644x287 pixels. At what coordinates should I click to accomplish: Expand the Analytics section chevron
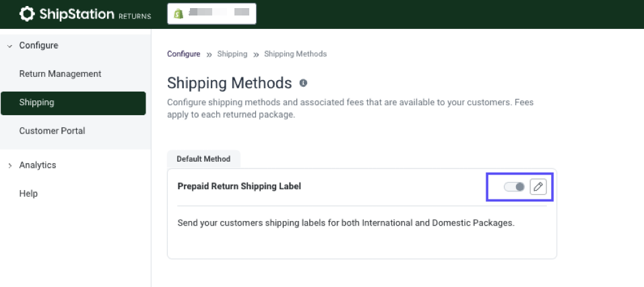10,166
